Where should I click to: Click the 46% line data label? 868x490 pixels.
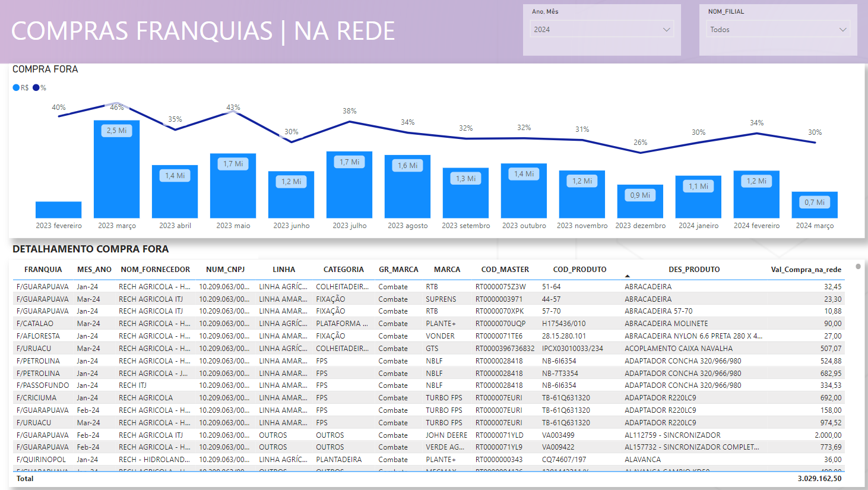[116, 108]
